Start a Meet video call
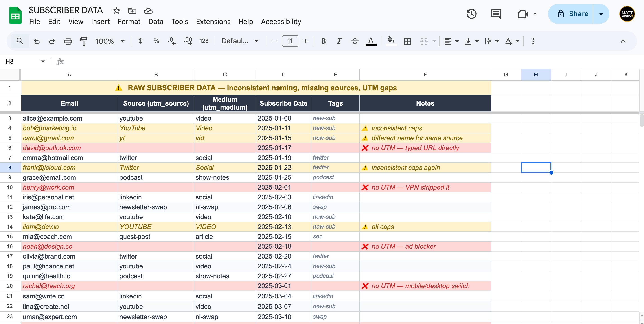The image size is (644, 324). 523,14
